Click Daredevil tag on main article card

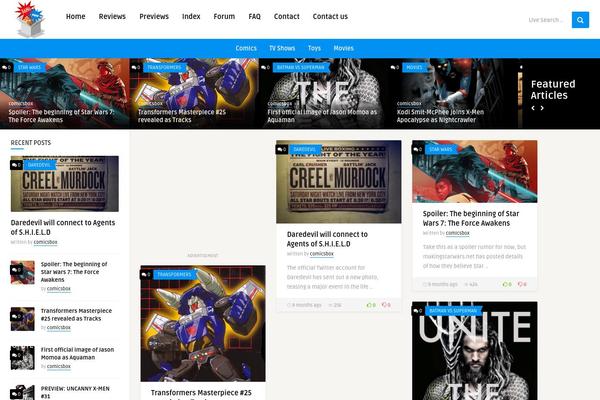pyautogui.click(x=305, y=149)
